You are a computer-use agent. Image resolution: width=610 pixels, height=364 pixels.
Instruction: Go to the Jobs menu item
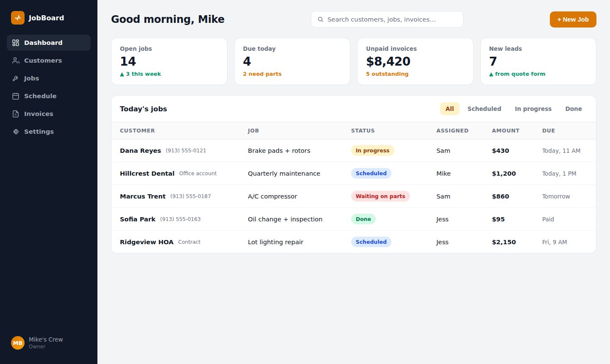click(x=49, y=78)
